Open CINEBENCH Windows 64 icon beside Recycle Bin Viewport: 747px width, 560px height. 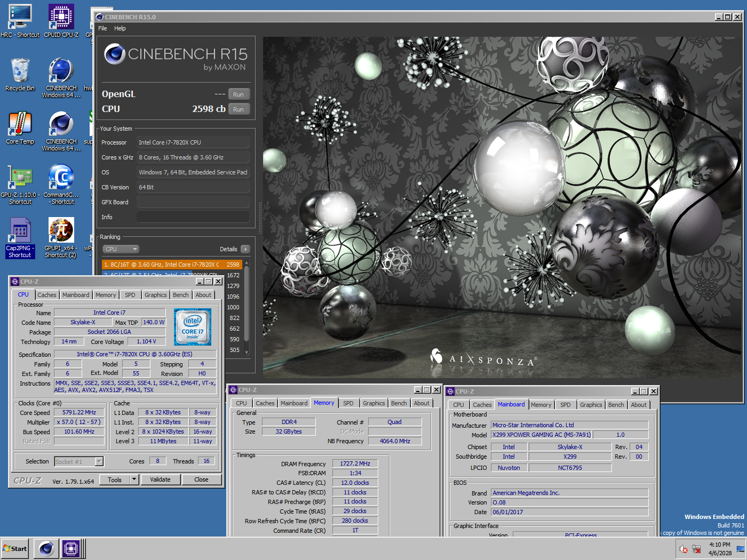61,78
